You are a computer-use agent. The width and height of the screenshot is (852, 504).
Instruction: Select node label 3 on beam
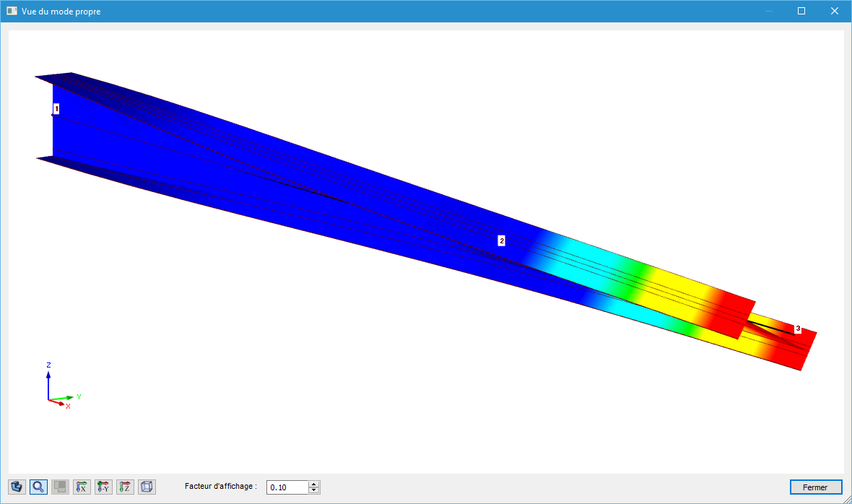click(798, 329)
